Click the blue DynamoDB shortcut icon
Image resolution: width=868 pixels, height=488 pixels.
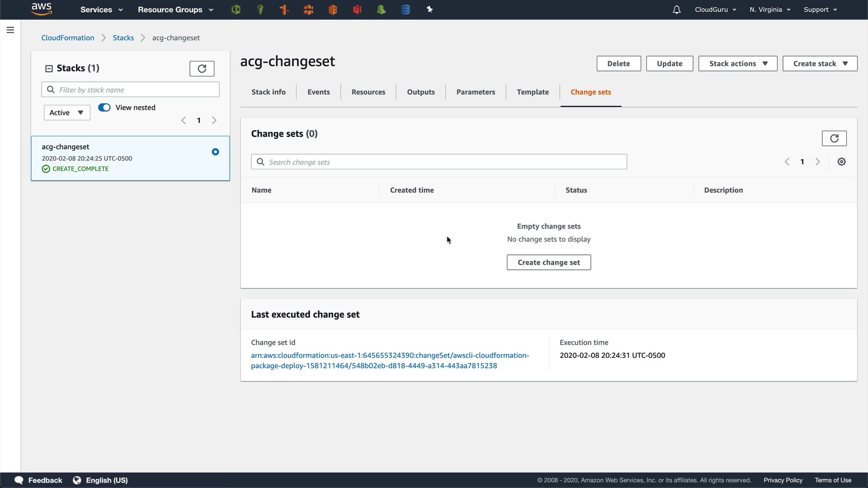pos(406,9)
